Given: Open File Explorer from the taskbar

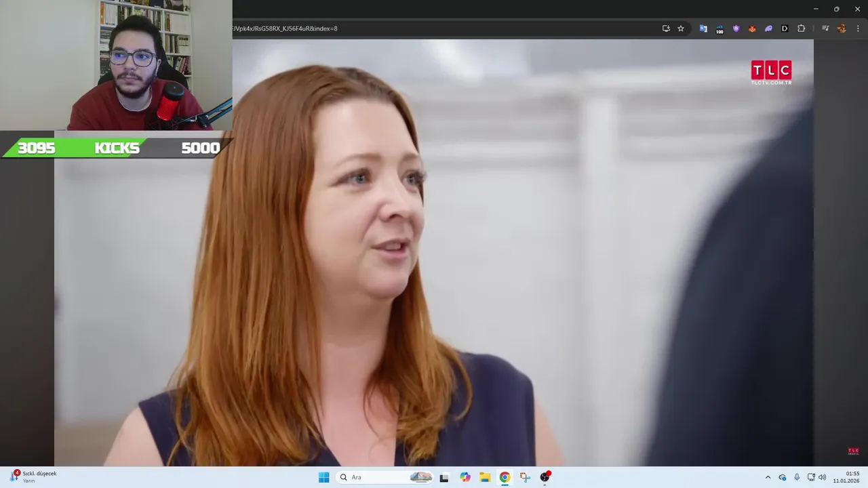Looking at the screenshot, I should click(x=485, y=477).
